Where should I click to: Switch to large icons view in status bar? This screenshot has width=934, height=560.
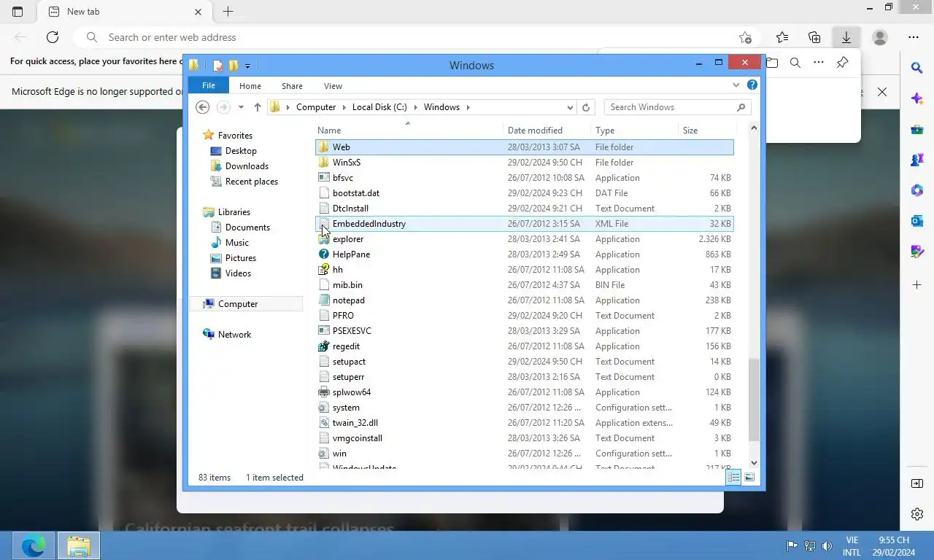point(749,478)
